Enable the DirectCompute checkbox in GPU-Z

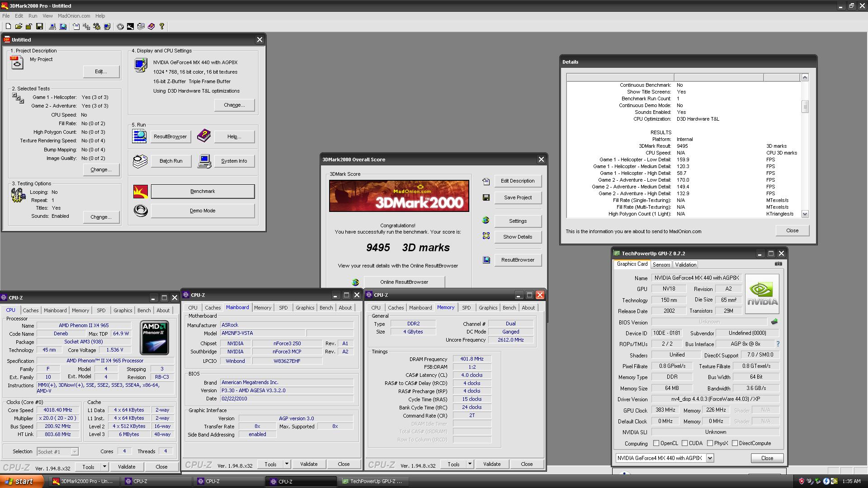point(735,443)
